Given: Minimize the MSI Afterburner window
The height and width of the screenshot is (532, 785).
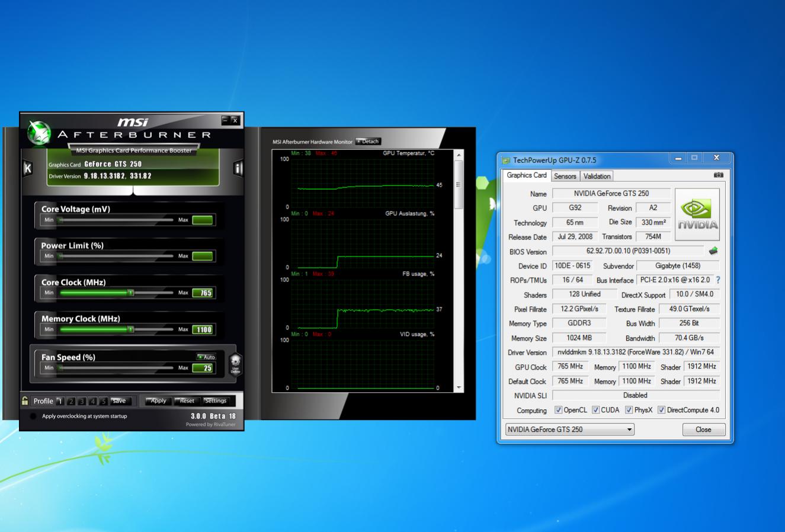Looking at the screenshot, I should [225, 120].
